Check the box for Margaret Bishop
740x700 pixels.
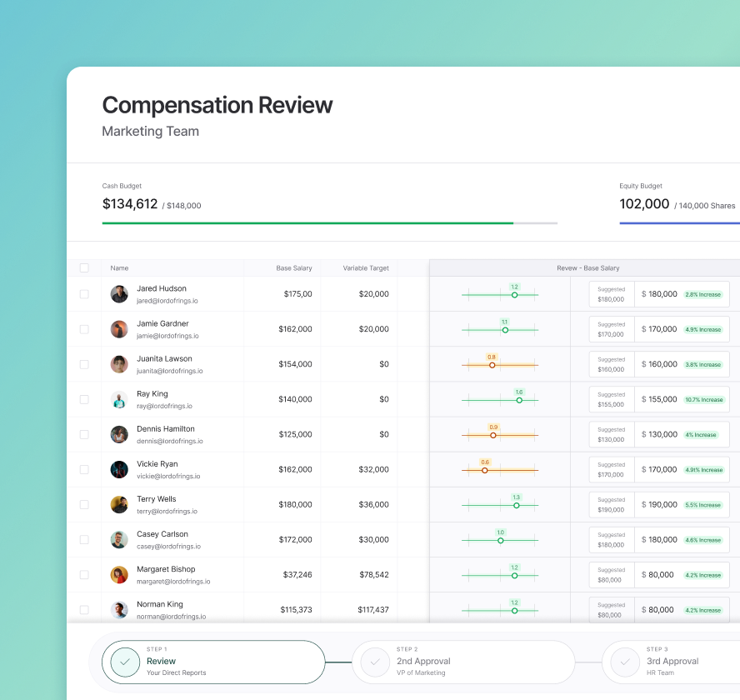pyautogui.click(x=84, y=575)
